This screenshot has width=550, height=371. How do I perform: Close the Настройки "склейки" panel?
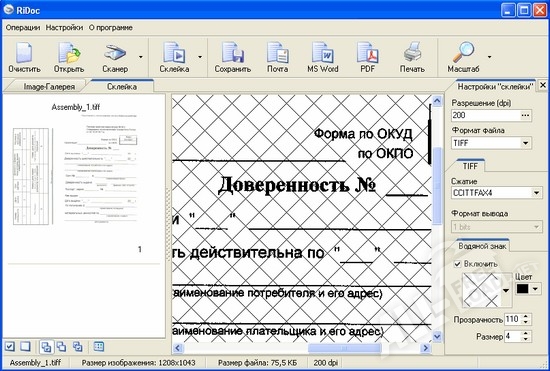click(543, 85)
